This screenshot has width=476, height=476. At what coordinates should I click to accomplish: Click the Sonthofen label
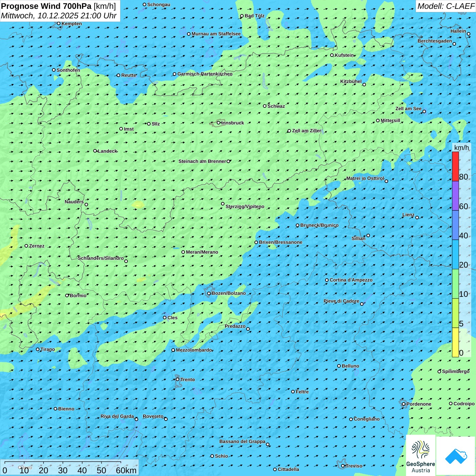click(x=68, y=70)
